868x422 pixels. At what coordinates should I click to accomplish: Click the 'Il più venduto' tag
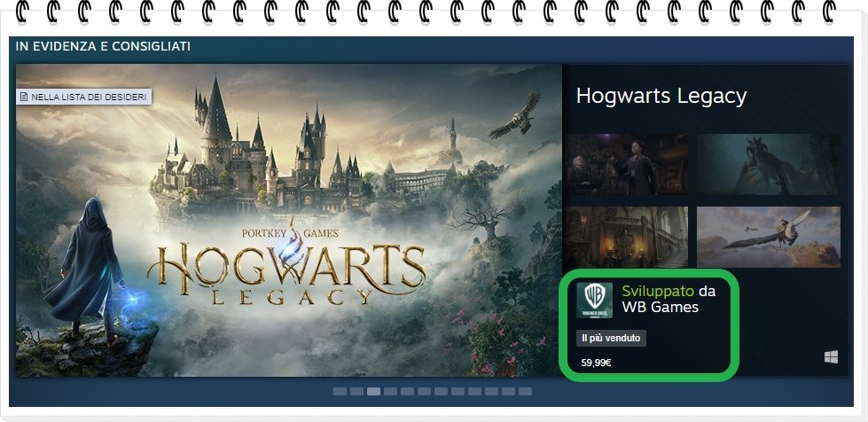(612, 338)
